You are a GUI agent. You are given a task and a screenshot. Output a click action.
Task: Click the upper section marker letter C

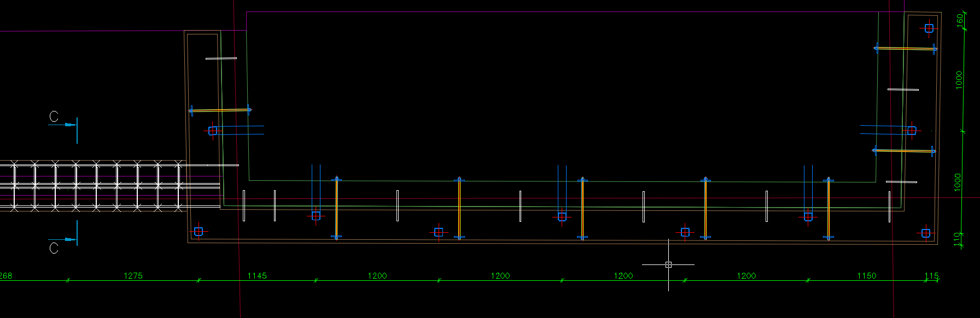pyautogui.click(x=54, y=116)
